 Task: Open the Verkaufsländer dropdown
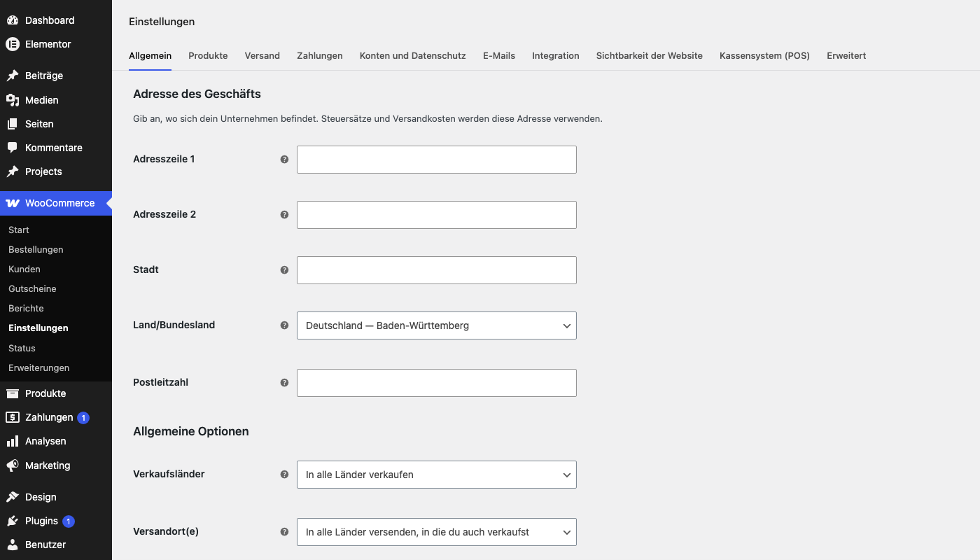coord(437,475)
